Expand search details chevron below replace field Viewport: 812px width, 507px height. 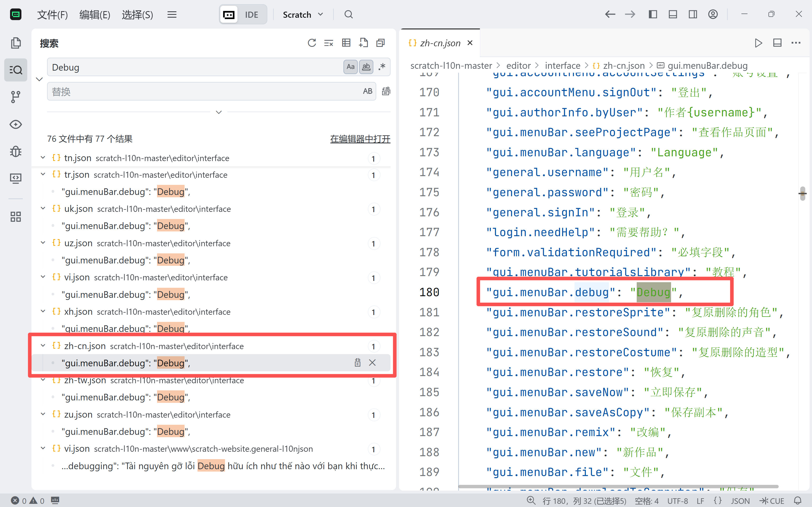click(219, 112)
